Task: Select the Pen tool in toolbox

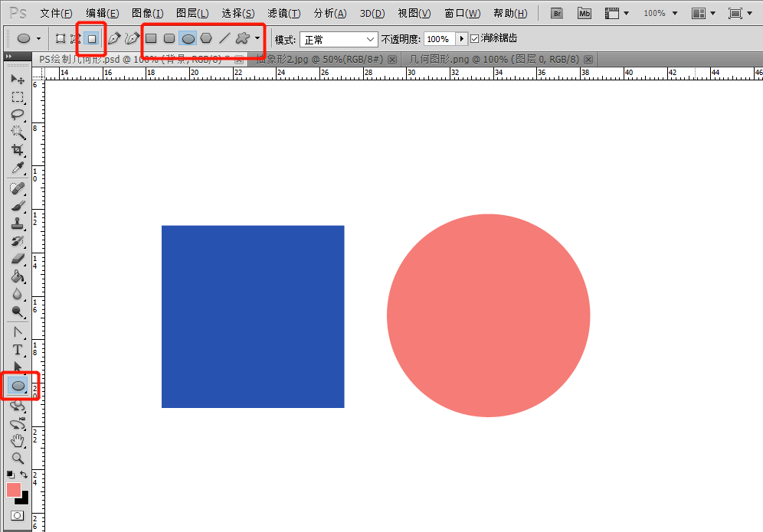Action: (x=18, y=332)
